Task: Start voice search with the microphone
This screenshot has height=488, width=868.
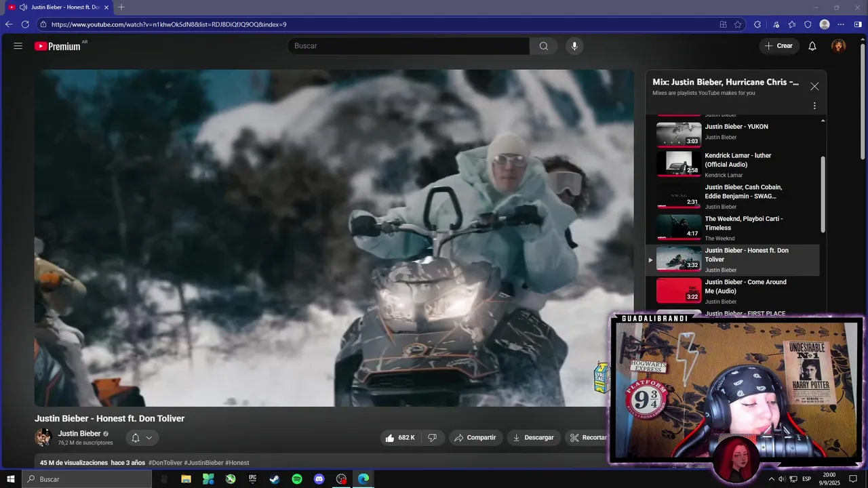Action: coord(574,46)
